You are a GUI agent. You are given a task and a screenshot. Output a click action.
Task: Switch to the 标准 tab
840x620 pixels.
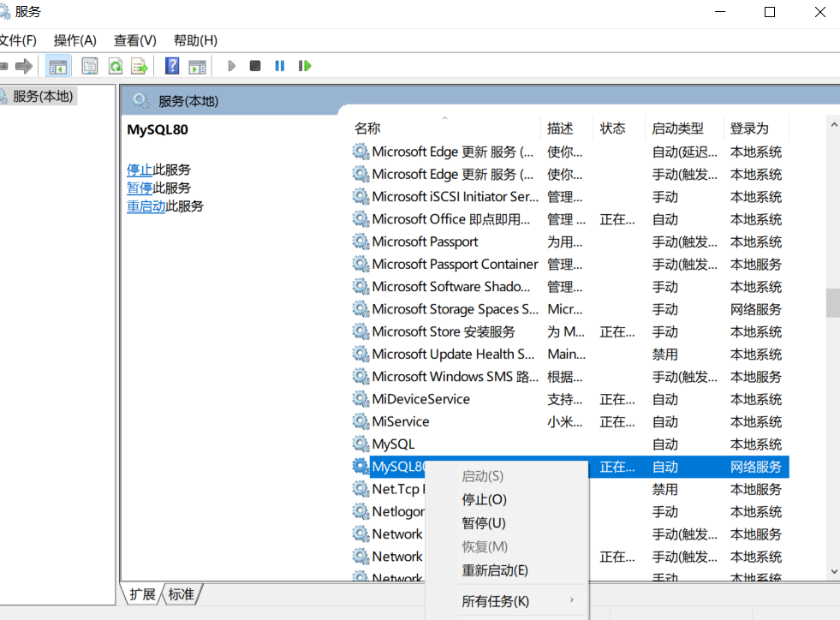181,594
